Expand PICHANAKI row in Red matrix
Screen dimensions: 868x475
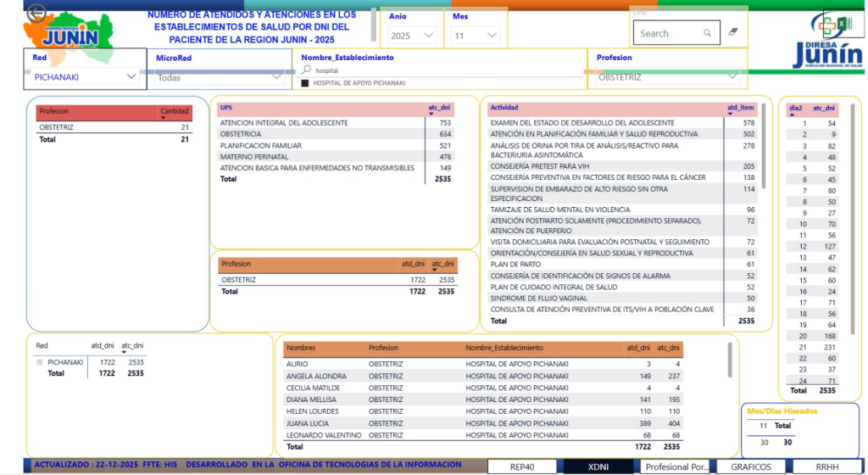click(39, 362)
